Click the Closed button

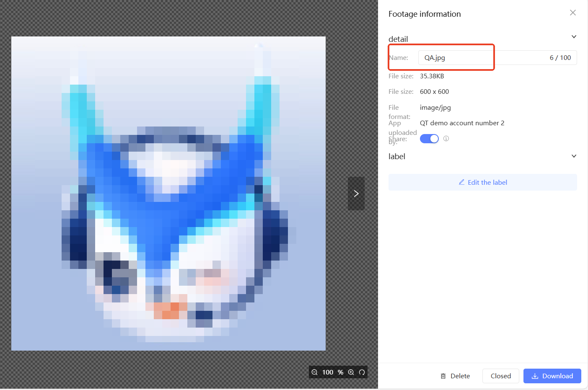[501, 376]
